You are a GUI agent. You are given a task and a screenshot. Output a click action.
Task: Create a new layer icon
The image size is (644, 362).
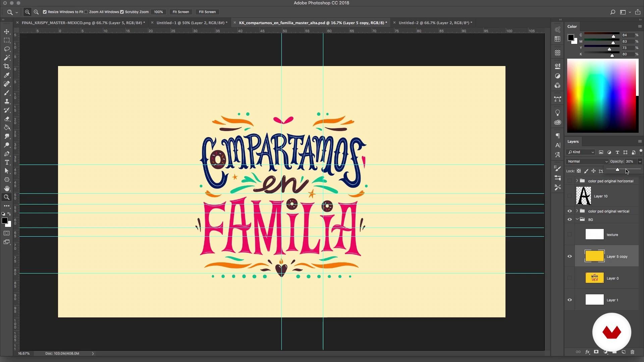[624, 352]
